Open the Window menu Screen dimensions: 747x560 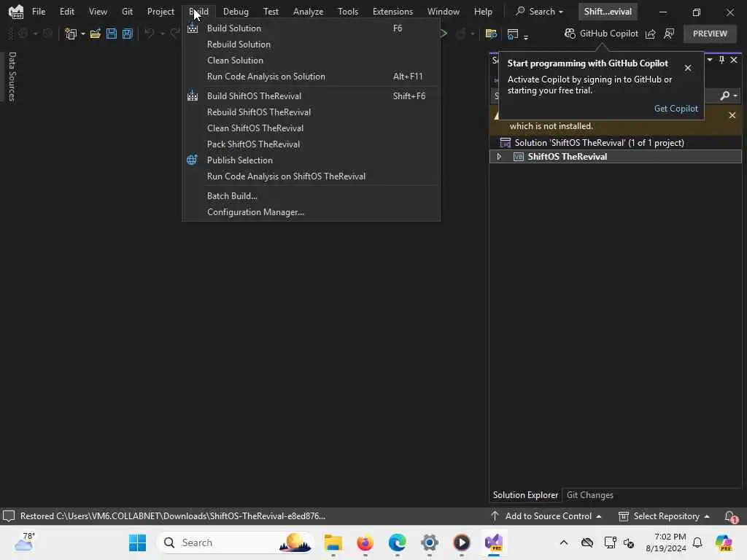443,12
